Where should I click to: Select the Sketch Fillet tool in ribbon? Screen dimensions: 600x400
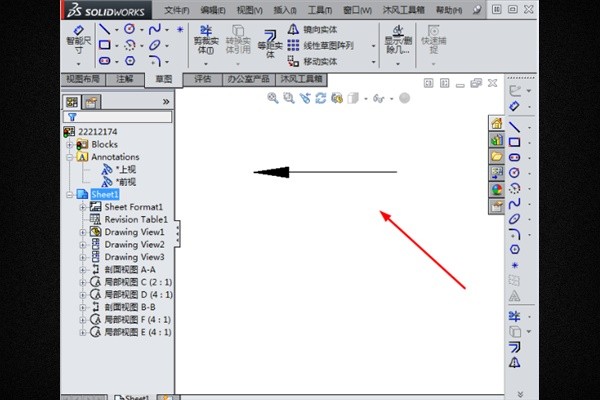point(155,61)
